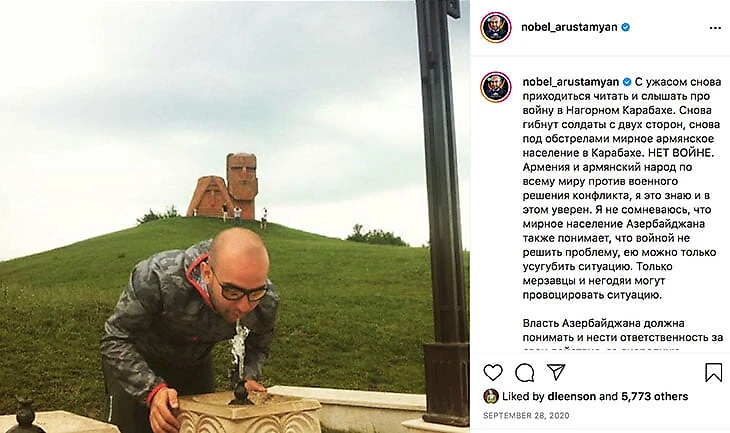Open the three-dot more options menu
The width and height of the screenshot is (730, 433).
715,28
